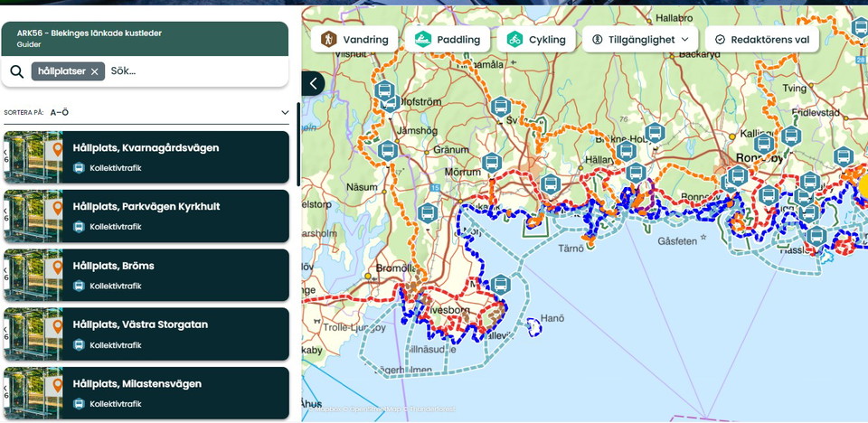
Task: Click the results list scrollbar
Action: point(298,145)
